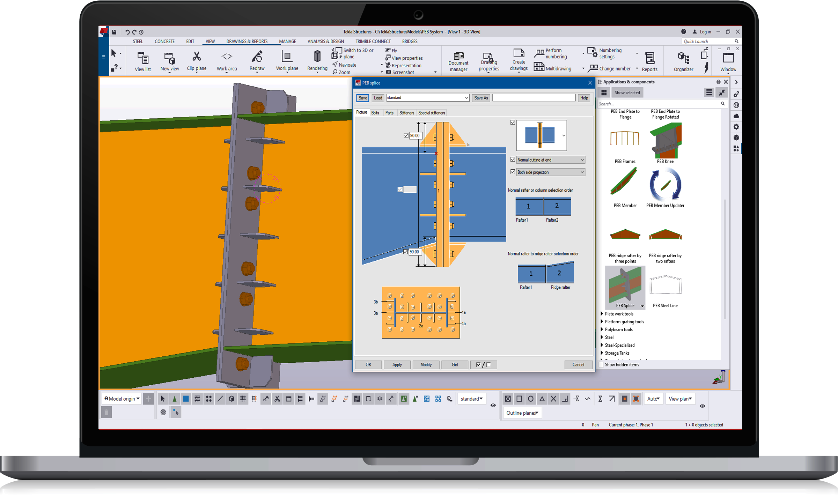Switch components panel to list view
Image resolution: width=838 pixels, height=504 pixels.
click(x=709, y=92)
